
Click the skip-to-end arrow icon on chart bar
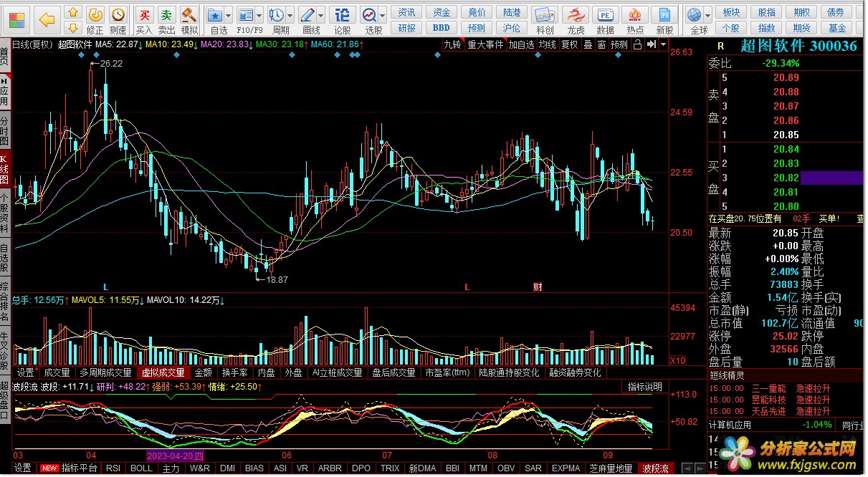[x=651, y=44]
